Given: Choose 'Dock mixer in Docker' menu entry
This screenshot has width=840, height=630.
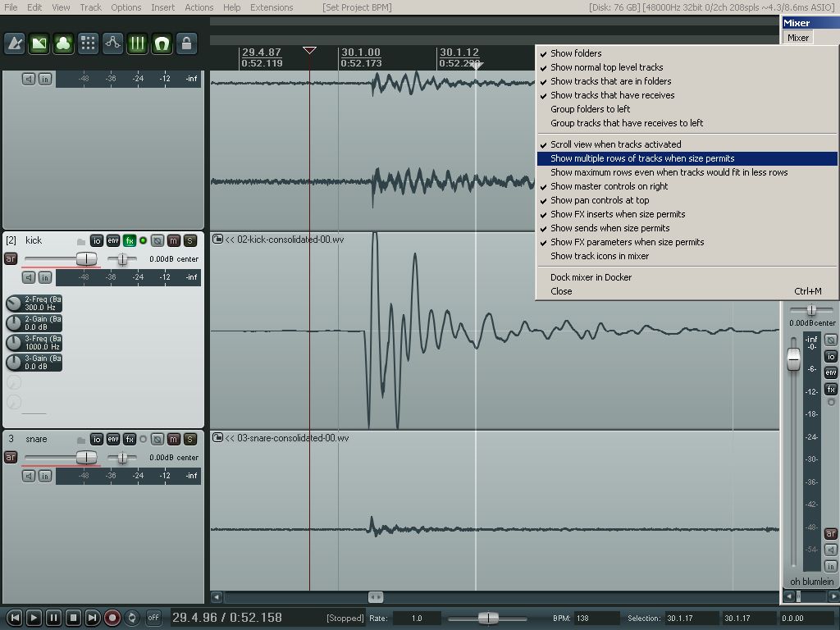Looking at the screenshot, I should coord(591,277).
